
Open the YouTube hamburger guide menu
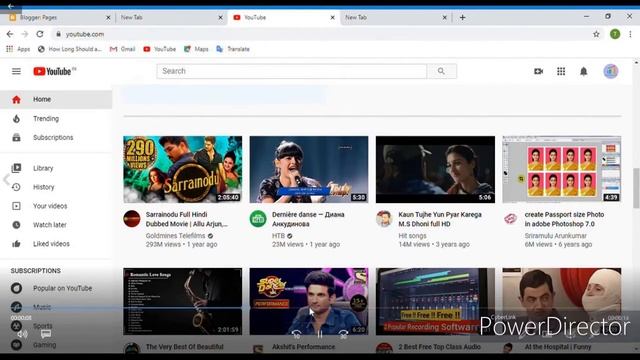coord(16,71)
